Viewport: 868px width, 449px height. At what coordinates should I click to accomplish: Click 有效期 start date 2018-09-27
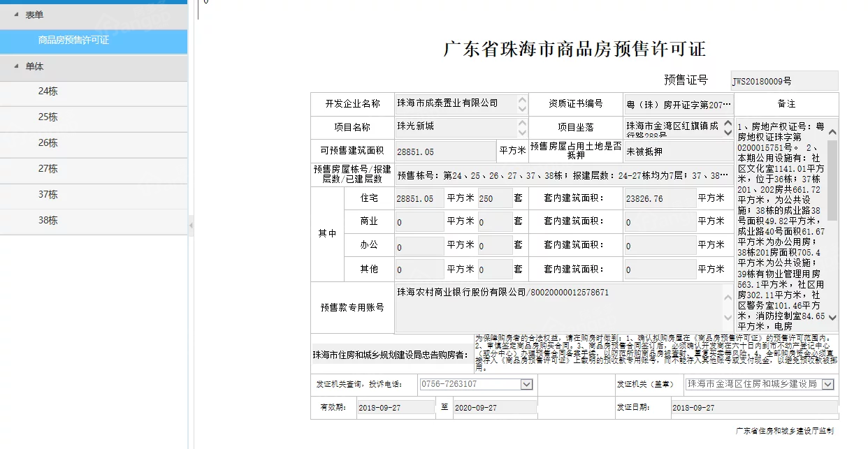(396, 407)
